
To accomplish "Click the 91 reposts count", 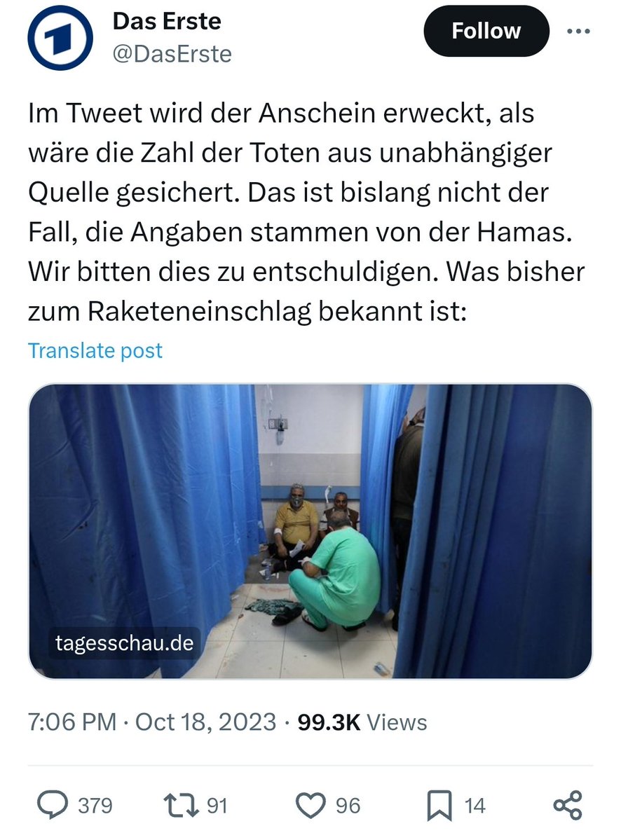I will coord(217,806).
